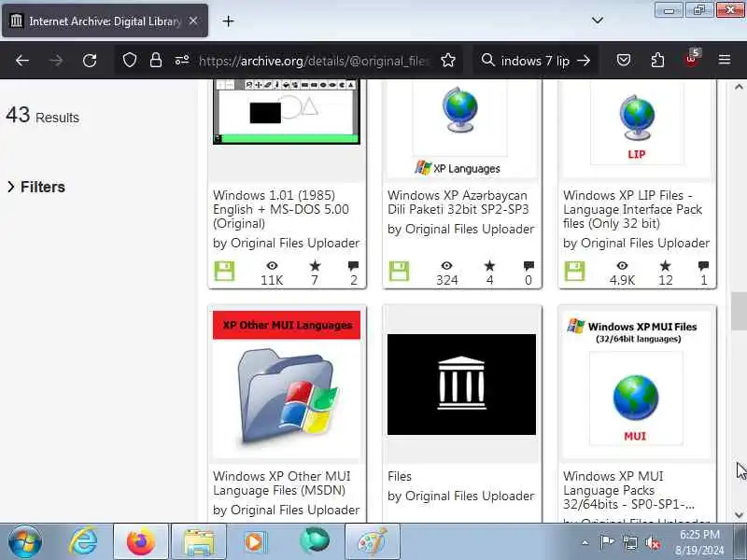Click the page scrollbar down arrow
This screenshot has height=560, width=747.
pos(739,515)
